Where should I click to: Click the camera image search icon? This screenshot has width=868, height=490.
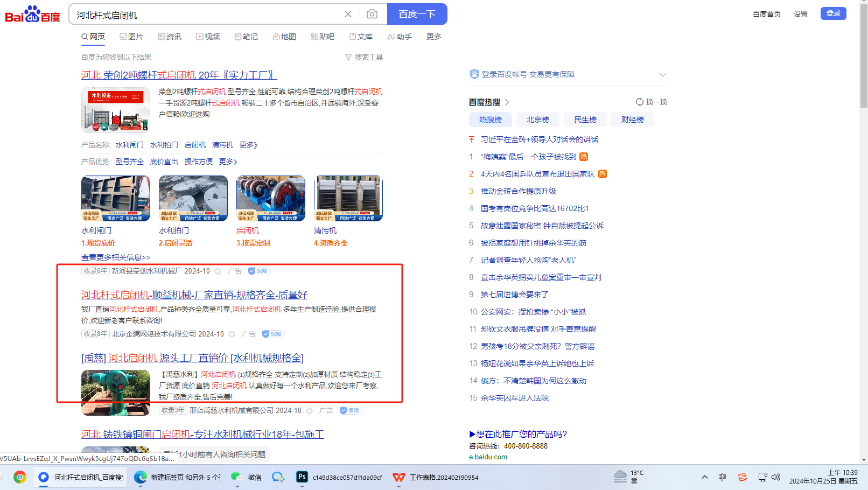pos(372,14)
